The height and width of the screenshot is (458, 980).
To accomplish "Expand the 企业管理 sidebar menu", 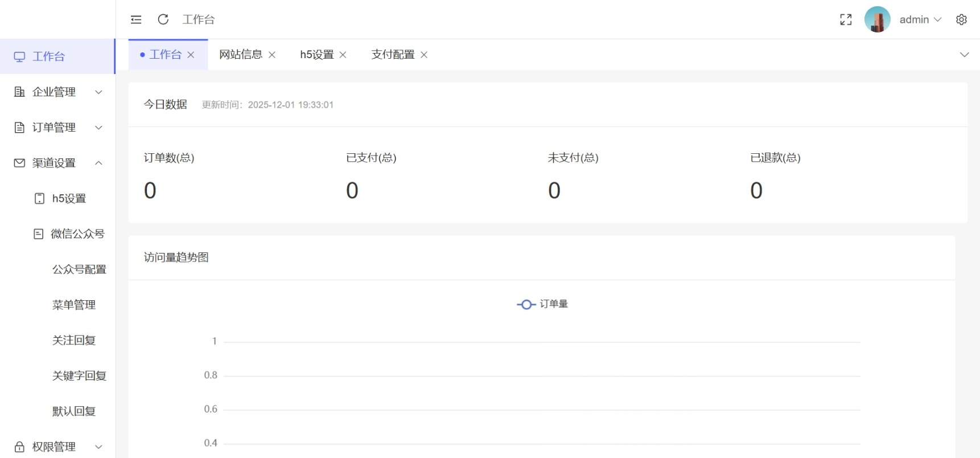I will pos(57,92).
